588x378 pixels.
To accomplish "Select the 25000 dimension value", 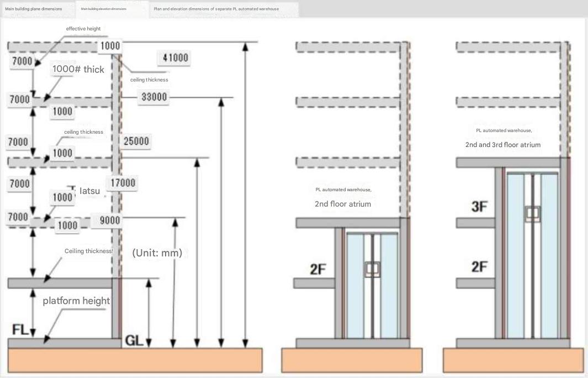I will click(136, 141).
